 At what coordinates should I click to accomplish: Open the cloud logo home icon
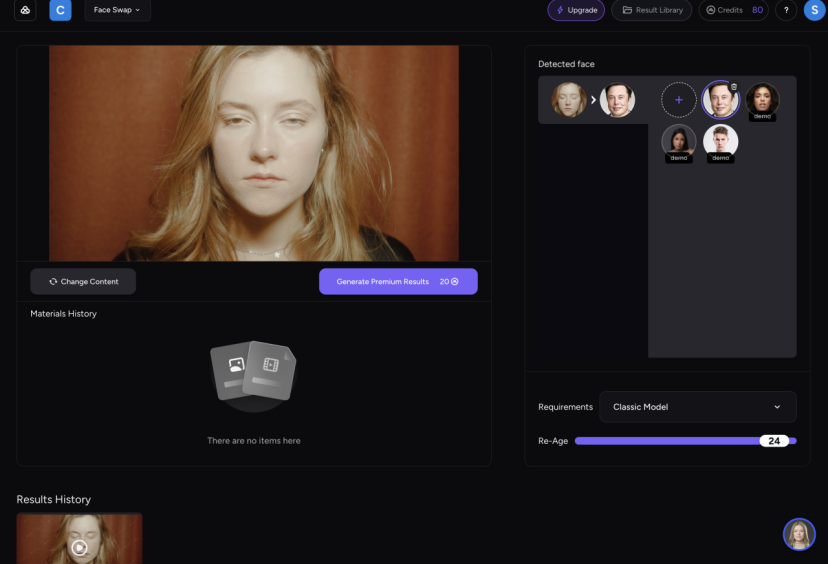[25, 10]
